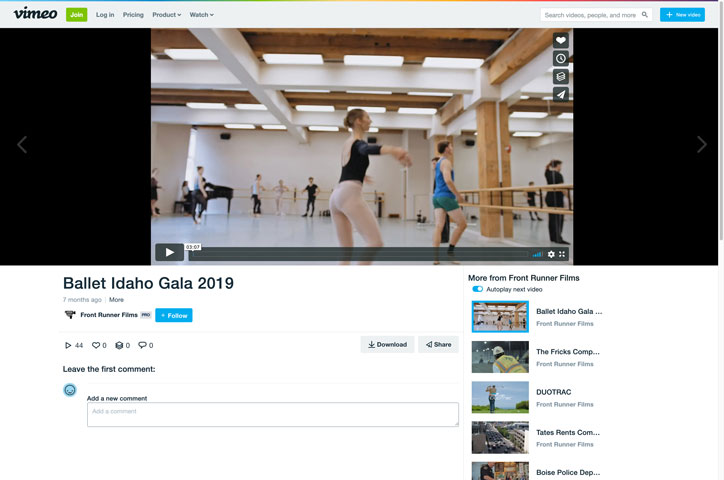Expand the Product dropdown menu

(167, 15)
